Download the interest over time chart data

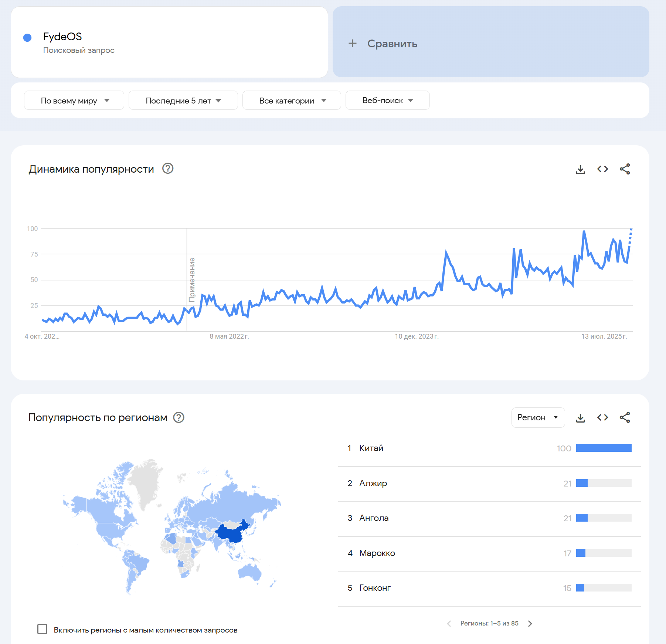[580, 169]
